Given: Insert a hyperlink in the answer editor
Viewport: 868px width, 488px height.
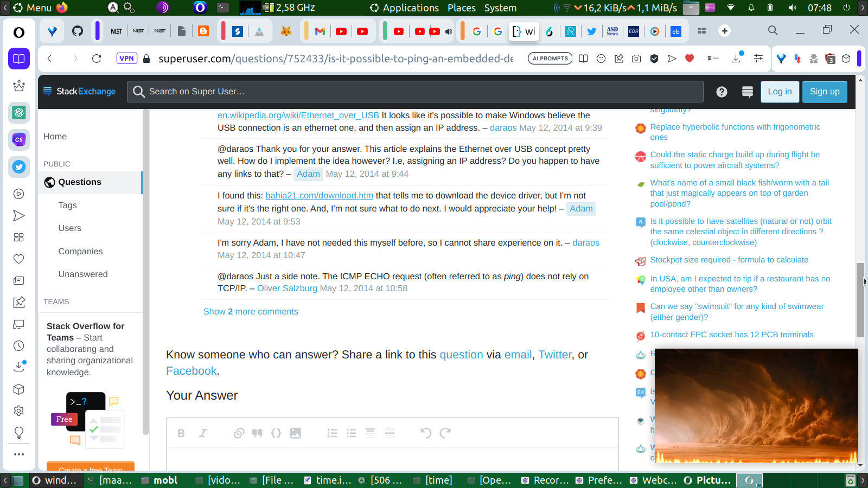Looking at the screenshot, I should point(239,433).
